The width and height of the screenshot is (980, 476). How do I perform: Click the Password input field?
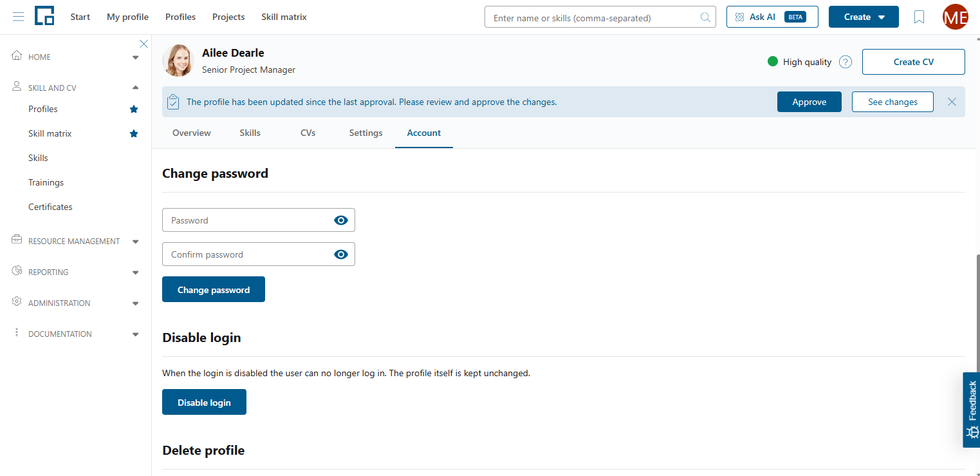259,220
